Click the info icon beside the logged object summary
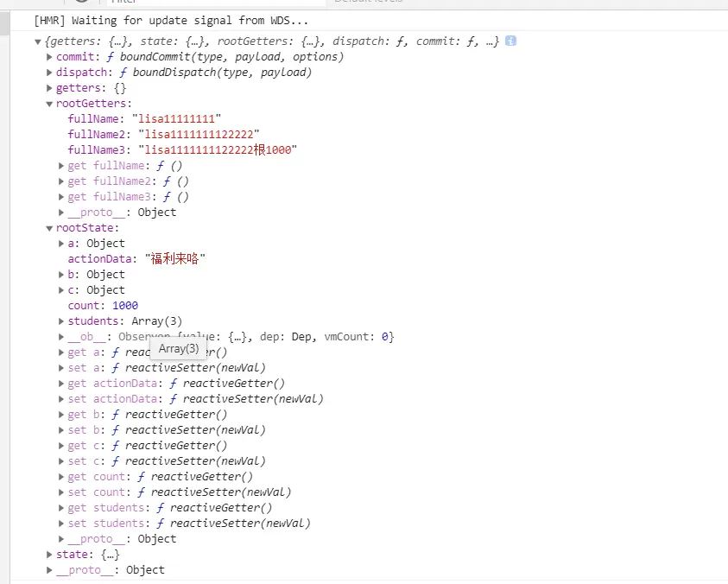Viewport: 728px width, 584px height. point(510,41)
